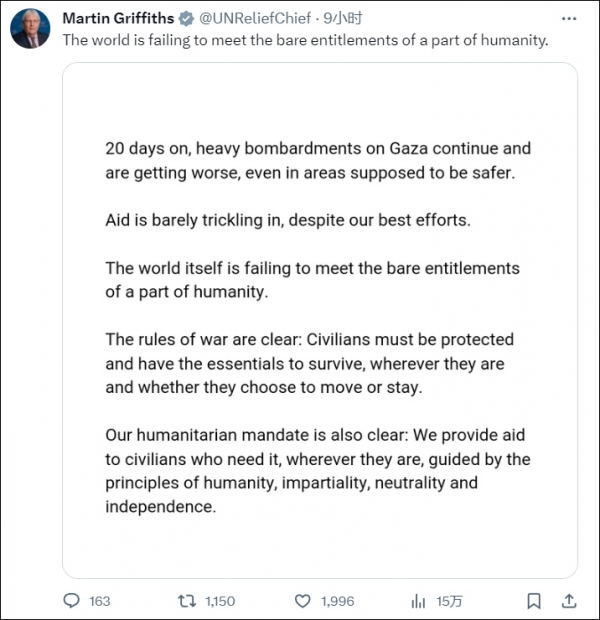The width and height of the screenshot is (600, 620).
Task: Reply to the tweet via the speech bubble icon
Action: click(71, 601)
